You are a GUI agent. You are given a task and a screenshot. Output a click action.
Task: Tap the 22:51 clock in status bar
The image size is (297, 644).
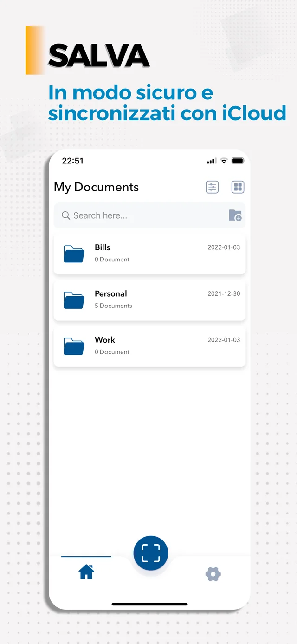coord(72,161)
